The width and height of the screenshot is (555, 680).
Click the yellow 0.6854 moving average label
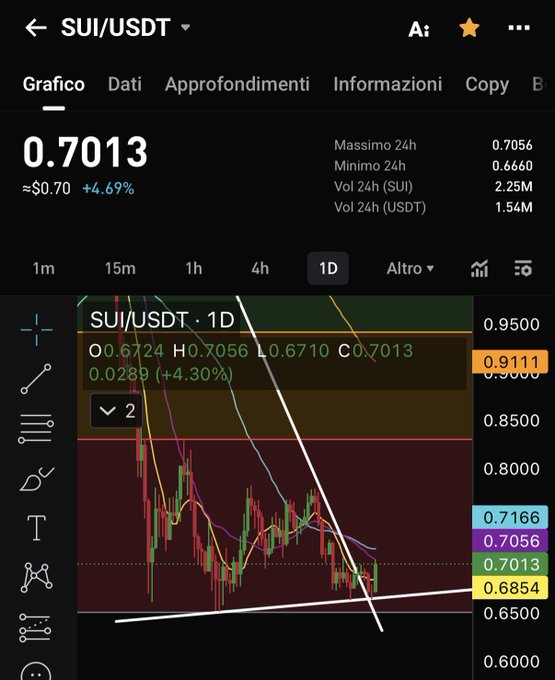tap(510, 587)
